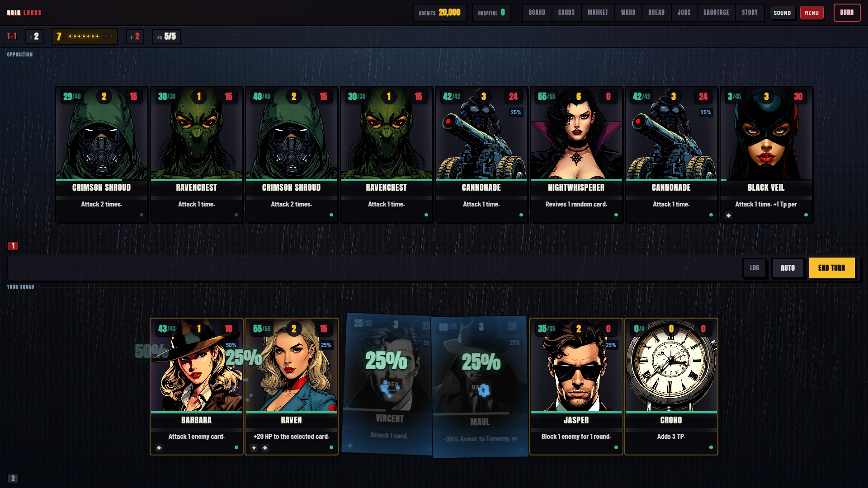The width and height of the screenshot is (868, 488).
Task: Toggle Auto battle mode
Action: pyautogui.click(x=788, y=268)
